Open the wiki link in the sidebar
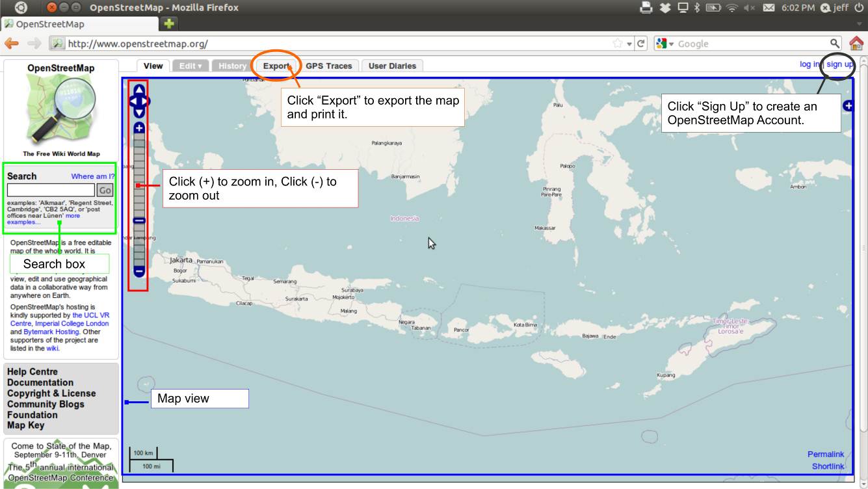 coord(52,348)
